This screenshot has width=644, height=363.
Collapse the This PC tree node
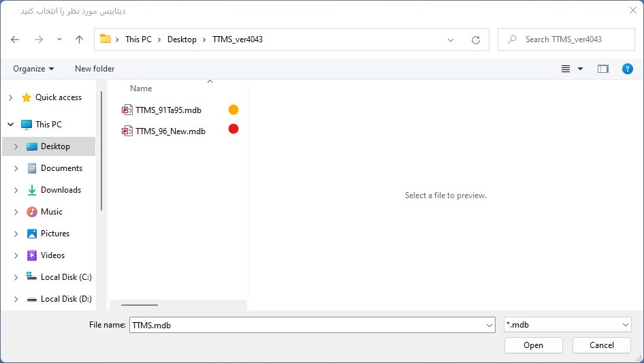point(10,125)
